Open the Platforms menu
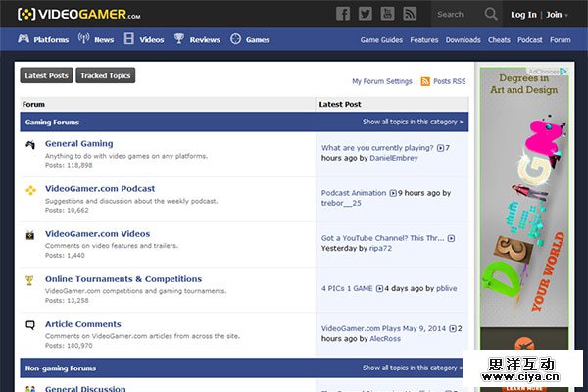The image size is (588, 392). 51,40
